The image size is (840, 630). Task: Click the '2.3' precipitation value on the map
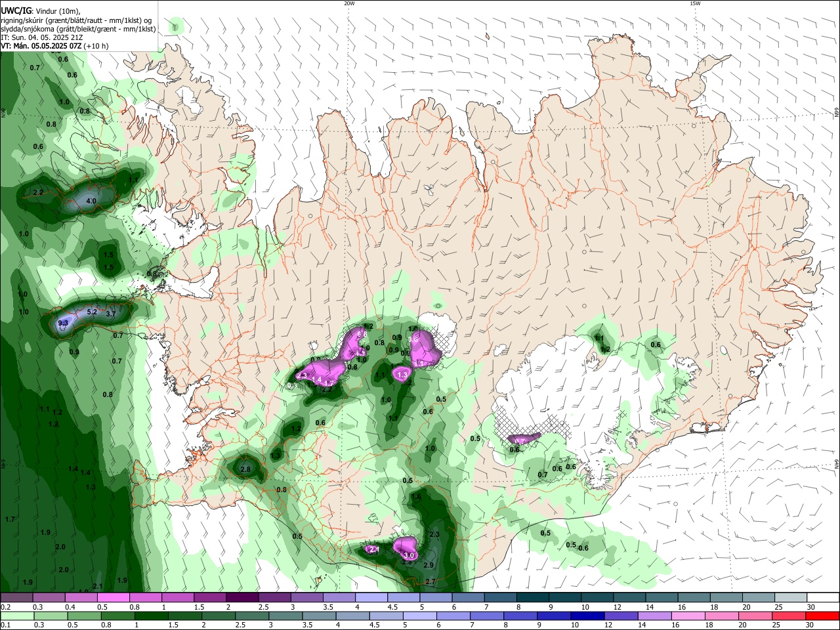pyautogui.click(x=434, y=535)
